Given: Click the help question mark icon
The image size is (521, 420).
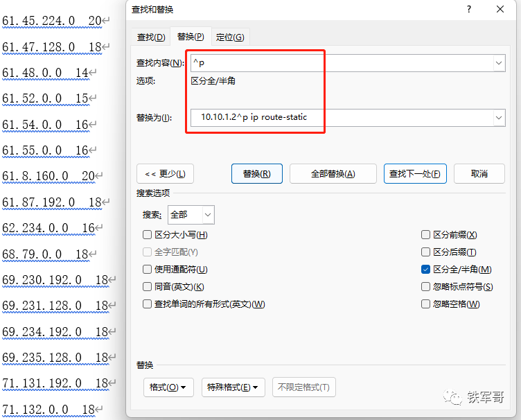Looking at the screenshot, I should [469, 9].
